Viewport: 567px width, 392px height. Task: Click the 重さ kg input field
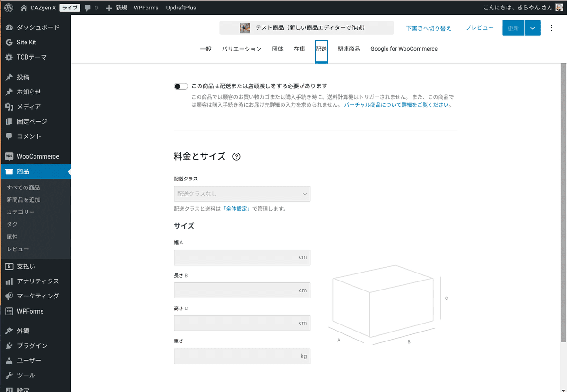pyautogui.click(x=242, y=356)
